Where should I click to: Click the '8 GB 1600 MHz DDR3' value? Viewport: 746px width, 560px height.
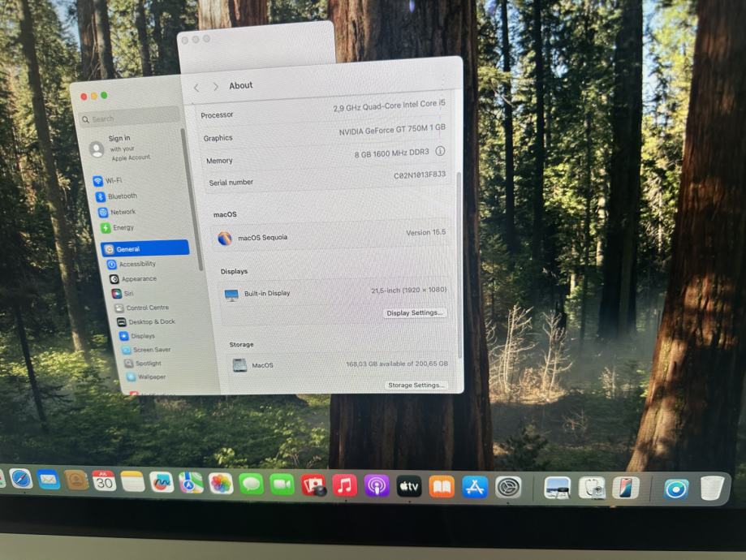click(x=391, y=153)
